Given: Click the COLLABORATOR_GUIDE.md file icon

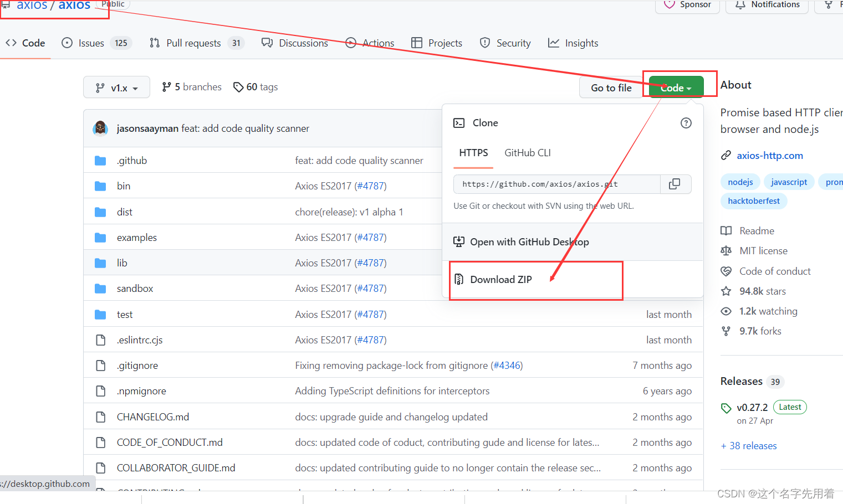Looking at the screenshot, I should 100,468.
